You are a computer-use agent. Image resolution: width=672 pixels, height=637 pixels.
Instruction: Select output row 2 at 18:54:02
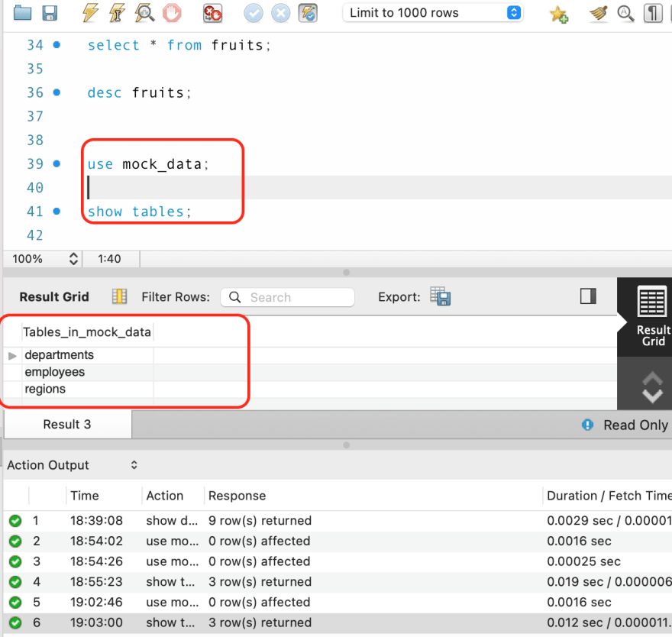(x=338, y=541)
